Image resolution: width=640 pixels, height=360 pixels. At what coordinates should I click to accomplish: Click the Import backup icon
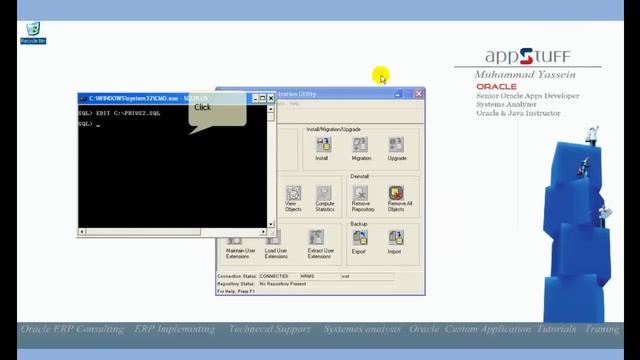coord(396,238)
